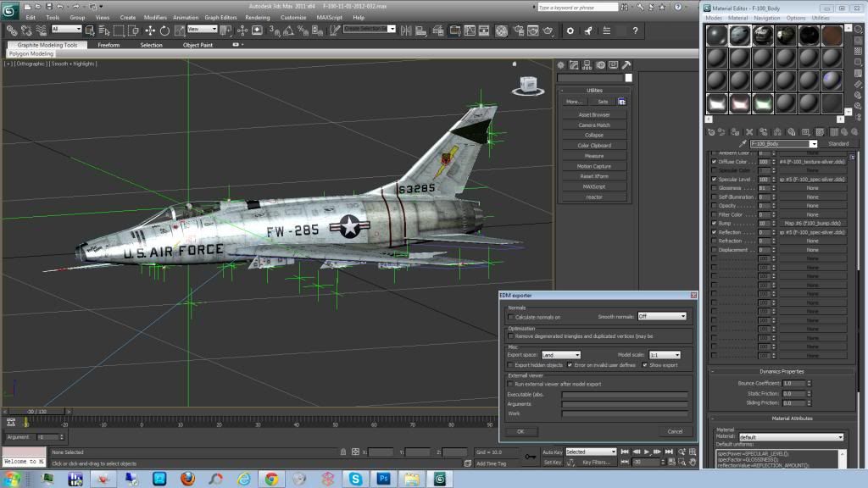Viewport: 868px width, 488px height.
Task: Click the F-100_Body material thumbnail
Action: [740, 36]
